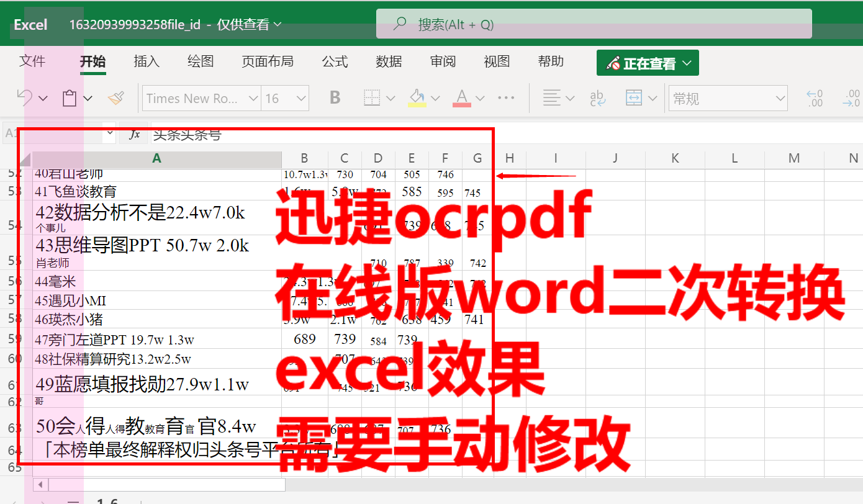Screen dimensions: 863x504
Task: Select column H header
Action: pyautogui.click(x=509, y=159)
